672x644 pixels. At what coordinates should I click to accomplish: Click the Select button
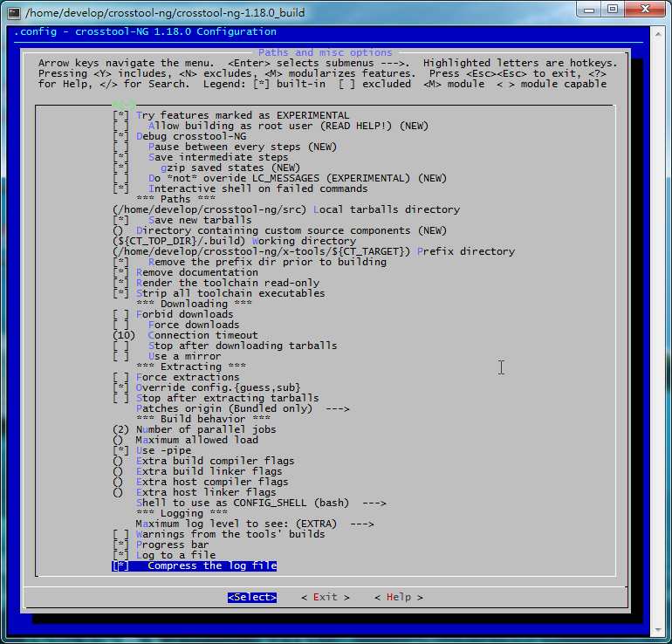[252, 597]
